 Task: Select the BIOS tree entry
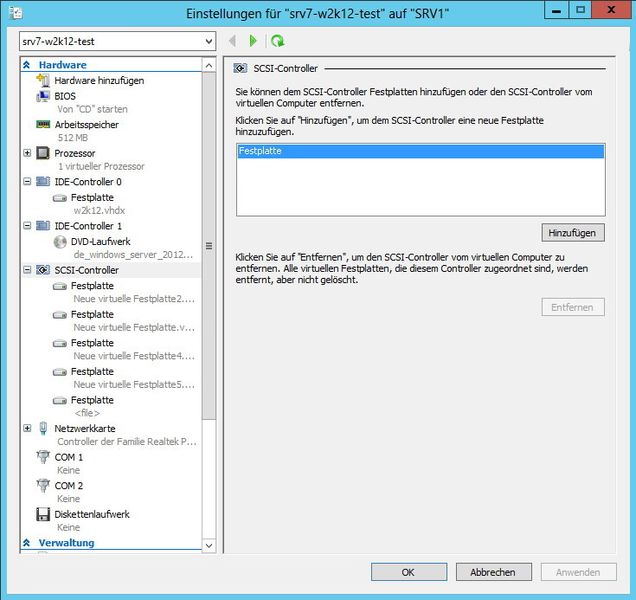click(x=65, y=96)
